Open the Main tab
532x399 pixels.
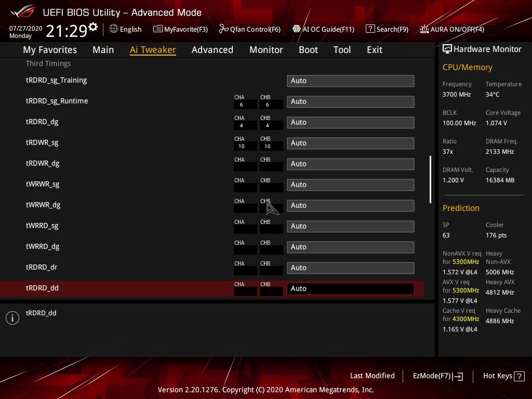(103, 50)
